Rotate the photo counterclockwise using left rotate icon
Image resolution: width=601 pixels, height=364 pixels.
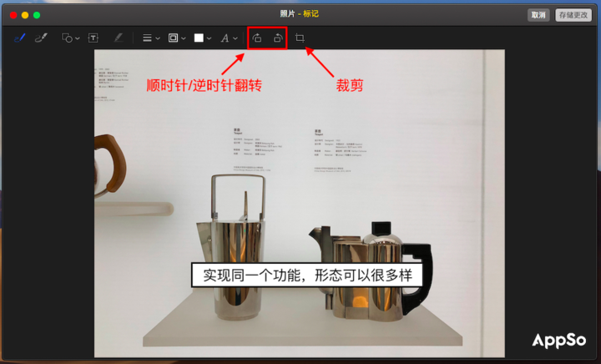pos(257,38)
